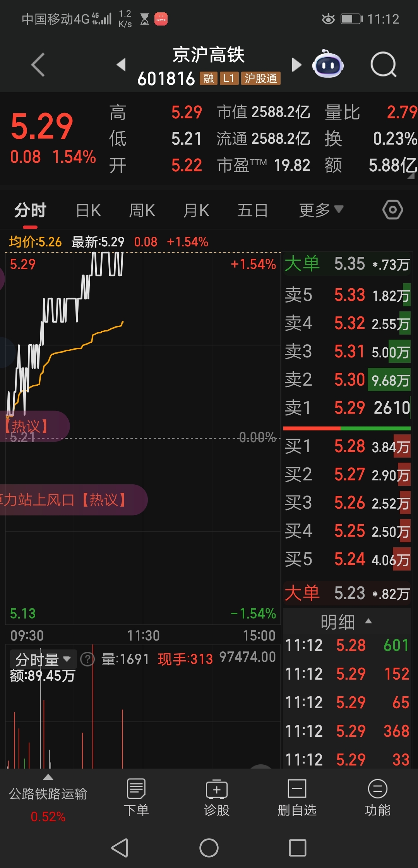Tap sector change 0.52% value
418x868 pixels.
(x=48, y=817)
